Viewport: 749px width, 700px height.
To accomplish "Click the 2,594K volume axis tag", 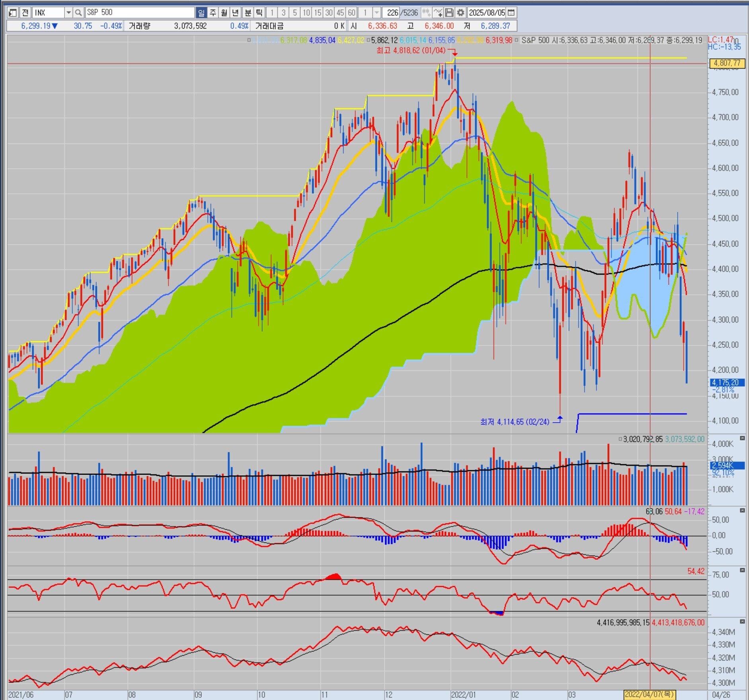I will 727,465.
